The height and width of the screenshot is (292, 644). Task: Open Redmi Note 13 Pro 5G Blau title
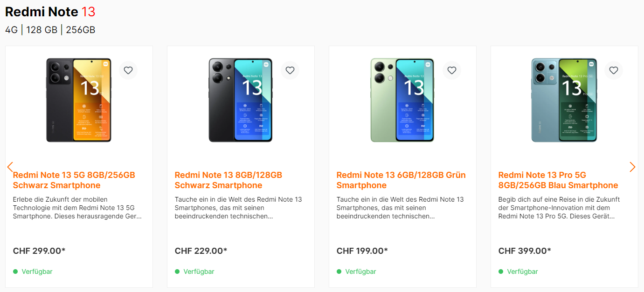558,180
